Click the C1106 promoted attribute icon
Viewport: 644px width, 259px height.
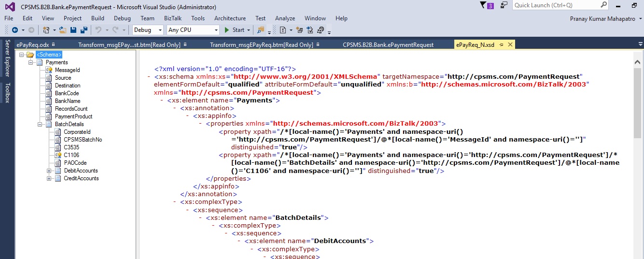(57, 155)
